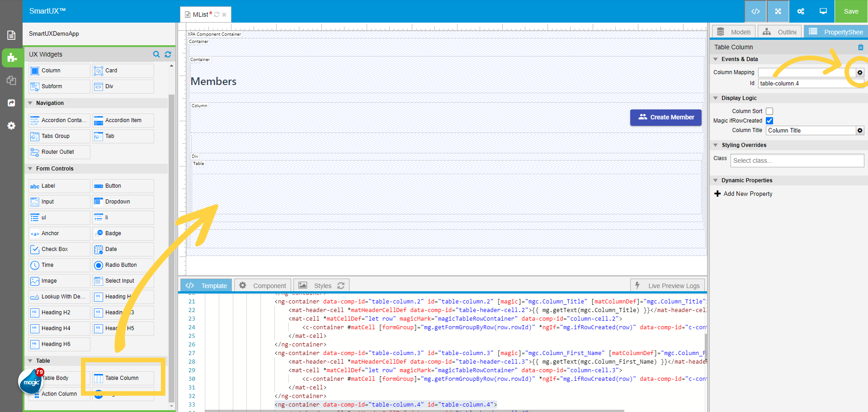
Task: Click the Select class input field
Action: tap(797, 160)
